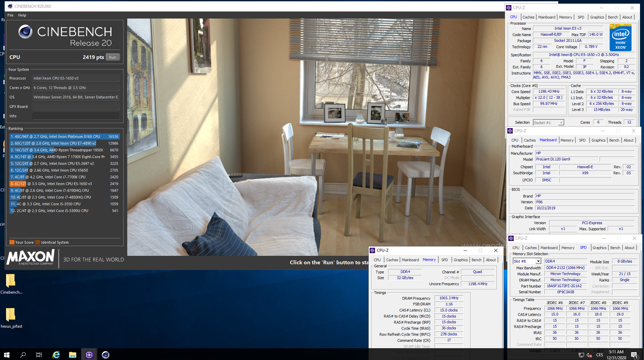This screenshot has height=360, width=644.
Task: Open SPD tab in the Memory CPU-Z window
Action: pos(444,260)
